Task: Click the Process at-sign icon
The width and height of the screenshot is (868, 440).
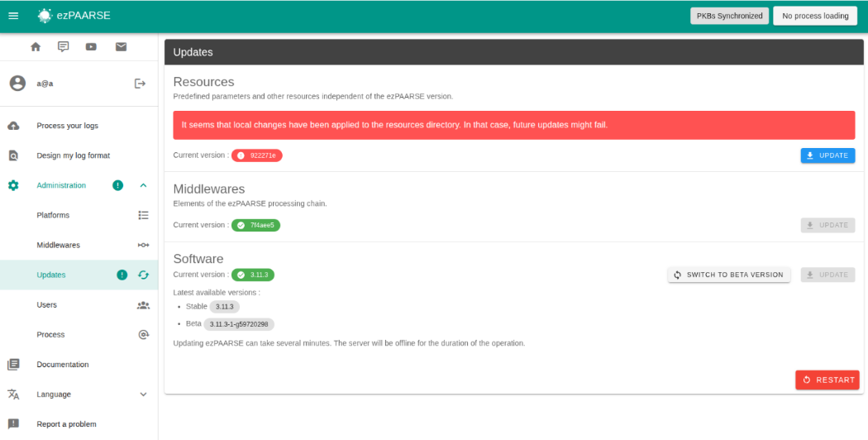Action: tap(143, 335)
